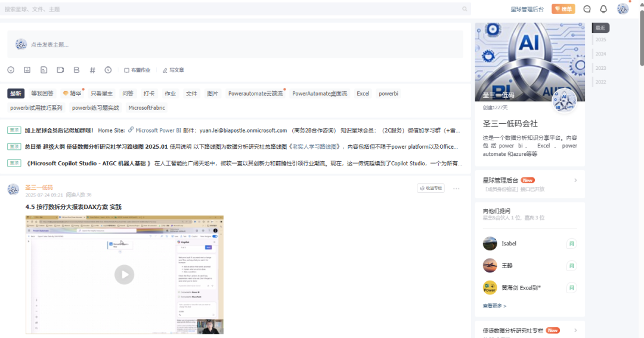
Task: Click the round community logo badge
Action: tap(564, 101)
